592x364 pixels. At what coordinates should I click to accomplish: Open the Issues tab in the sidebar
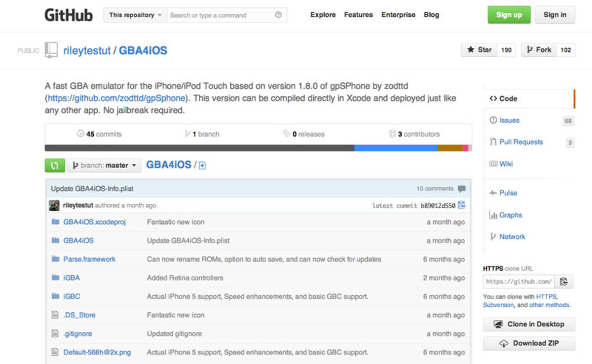(x=509, y=120)
